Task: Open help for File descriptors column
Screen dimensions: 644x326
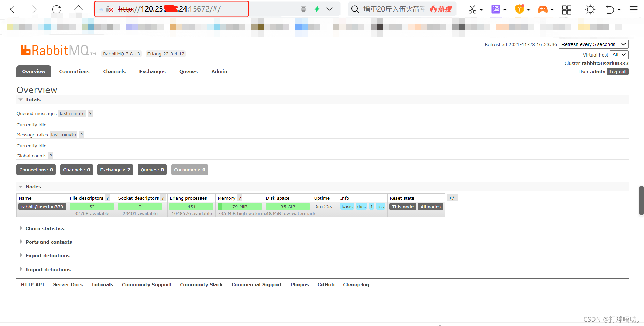Action: tap(108, 198)
